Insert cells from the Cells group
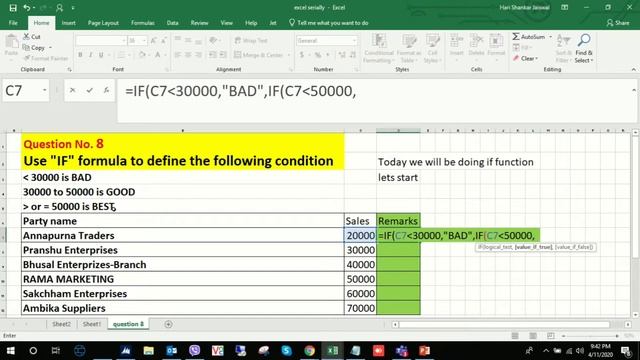The image size is (640, 360). [456, 46]
